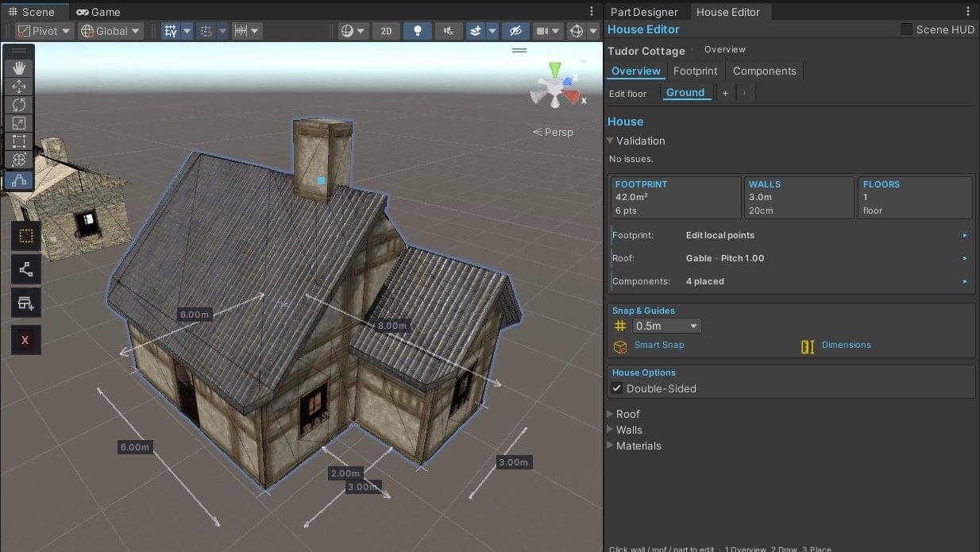Screen dimensions: 980x552
Task: Click the overlay handle bars in Scene view
Action: (x=519, y=50)
